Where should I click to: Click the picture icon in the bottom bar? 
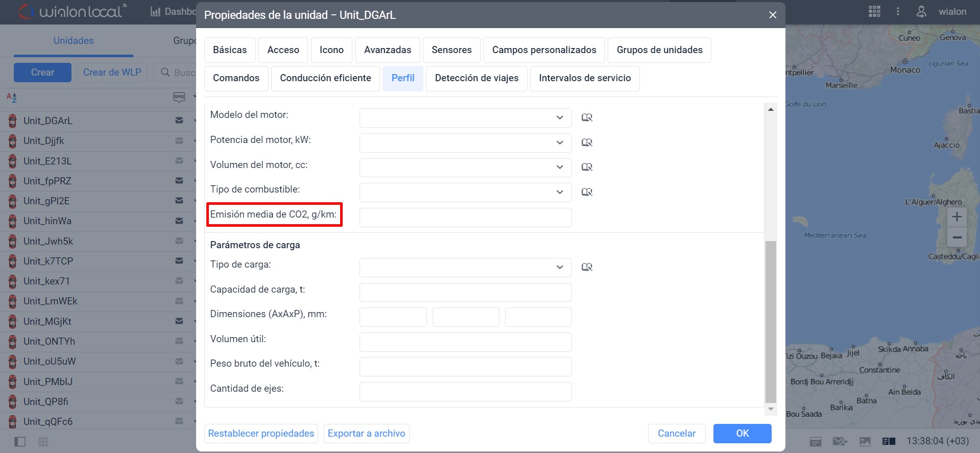[x=865, y=441]
